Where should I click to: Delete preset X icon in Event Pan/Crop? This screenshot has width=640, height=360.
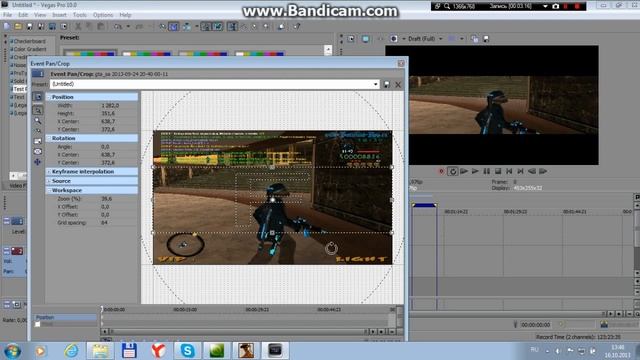[x=398, y=84]
